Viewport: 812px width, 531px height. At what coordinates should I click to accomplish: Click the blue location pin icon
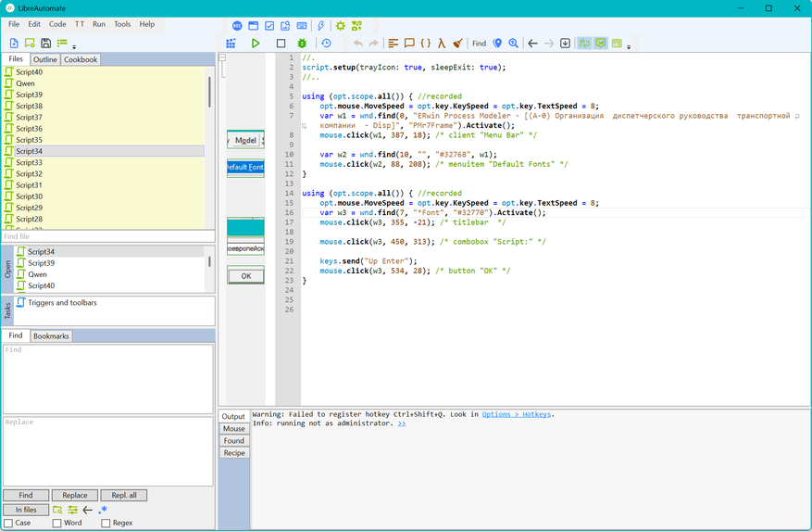tap(497, 43)
